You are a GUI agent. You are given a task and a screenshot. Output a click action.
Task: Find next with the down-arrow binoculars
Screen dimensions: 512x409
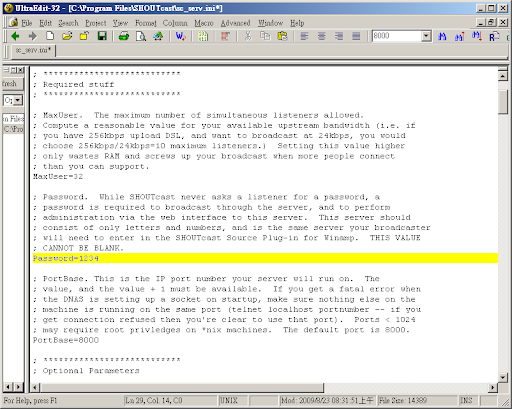[477, 36]
